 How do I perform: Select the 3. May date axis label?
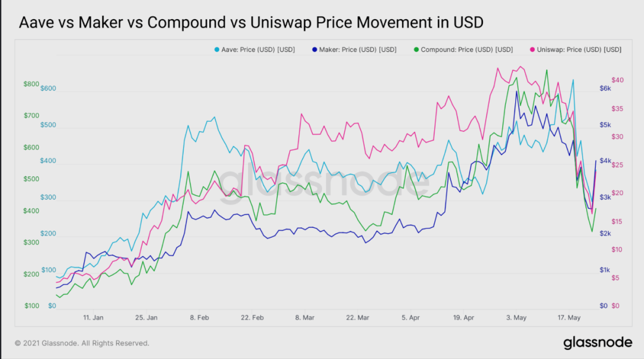coord(516,317)
